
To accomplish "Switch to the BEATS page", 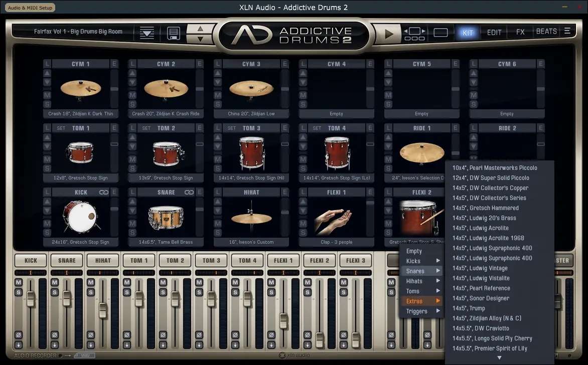I will coord(546,32).
